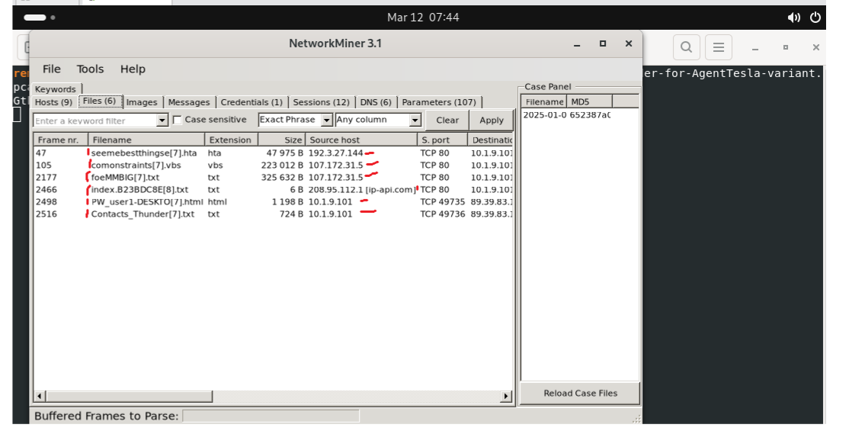Sort by the Source host column header

(361, 140)
